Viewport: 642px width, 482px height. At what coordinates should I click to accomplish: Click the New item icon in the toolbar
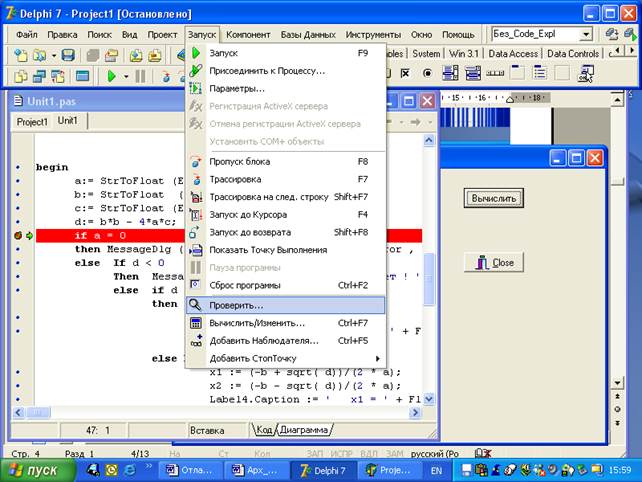point(20,54)
